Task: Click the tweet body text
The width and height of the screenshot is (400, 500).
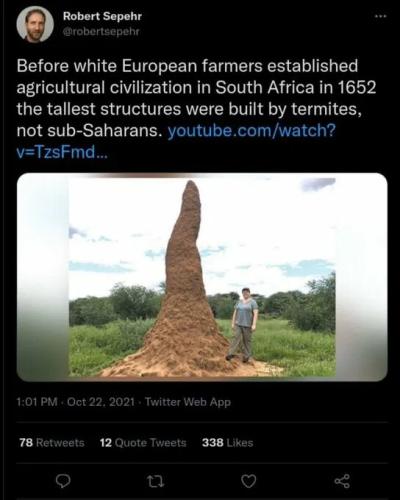Action: click(196, 109)
